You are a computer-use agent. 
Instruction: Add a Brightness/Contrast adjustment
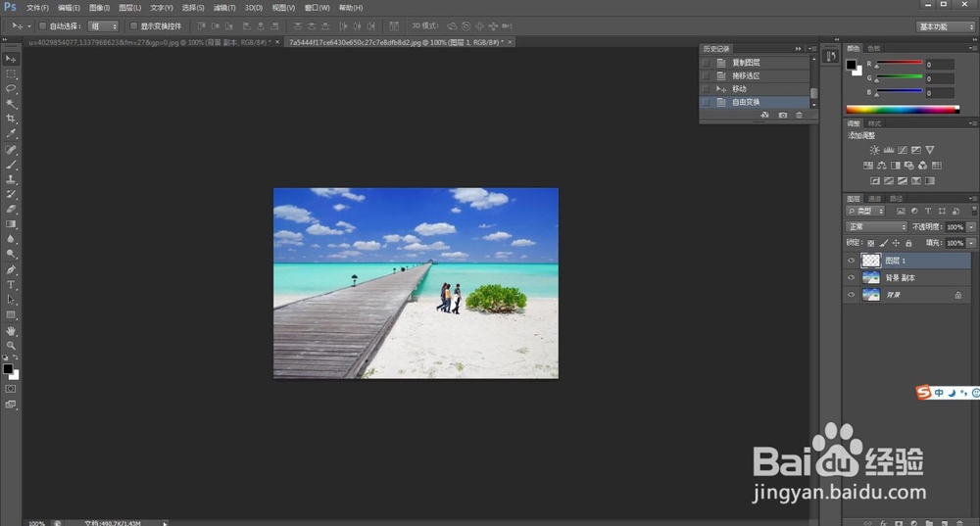coord(874,150)
